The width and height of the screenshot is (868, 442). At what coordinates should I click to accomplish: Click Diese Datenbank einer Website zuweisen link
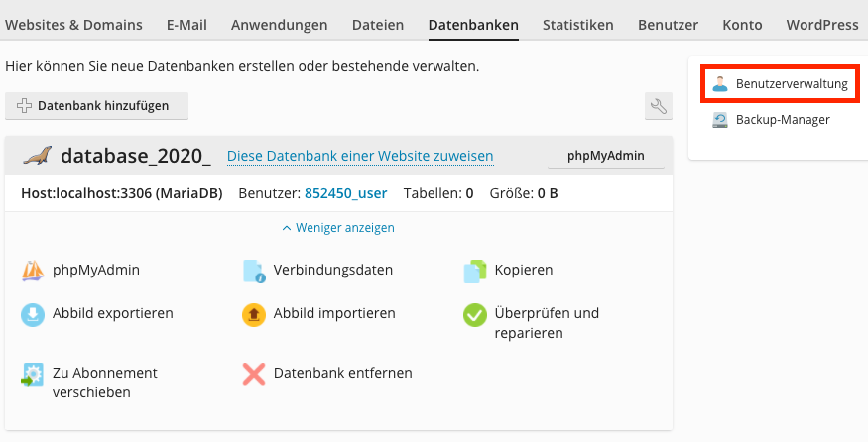[x=360, y=156]
